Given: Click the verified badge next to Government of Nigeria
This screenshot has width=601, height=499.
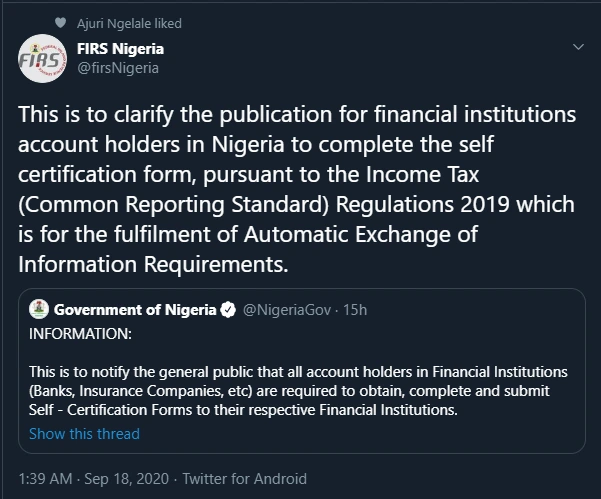Looking at the screenshot, I should click(x=228, y=310).
